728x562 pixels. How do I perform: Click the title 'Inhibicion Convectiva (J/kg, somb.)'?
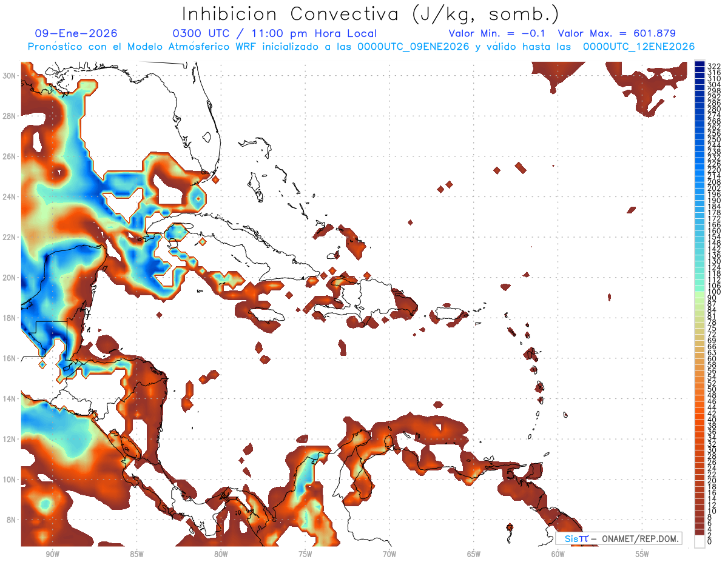(x=370, y=14)
